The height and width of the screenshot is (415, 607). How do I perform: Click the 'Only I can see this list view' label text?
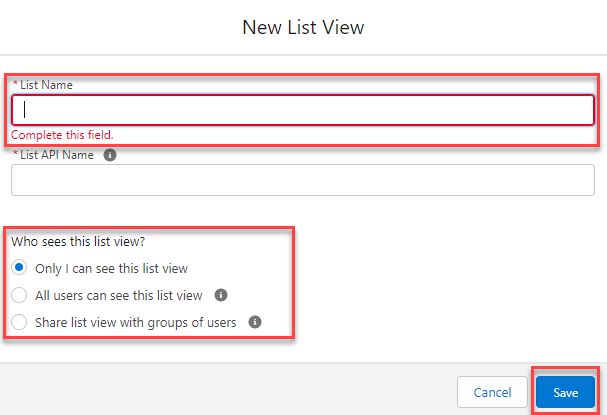(x=111, y=268)
